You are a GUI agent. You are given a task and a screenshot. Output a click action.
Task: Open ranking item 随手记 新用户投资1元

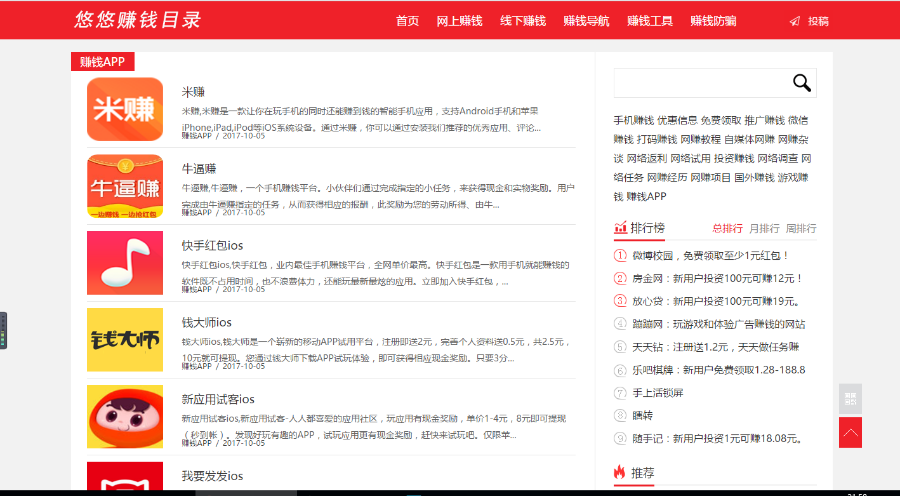(x=717, y=439)
